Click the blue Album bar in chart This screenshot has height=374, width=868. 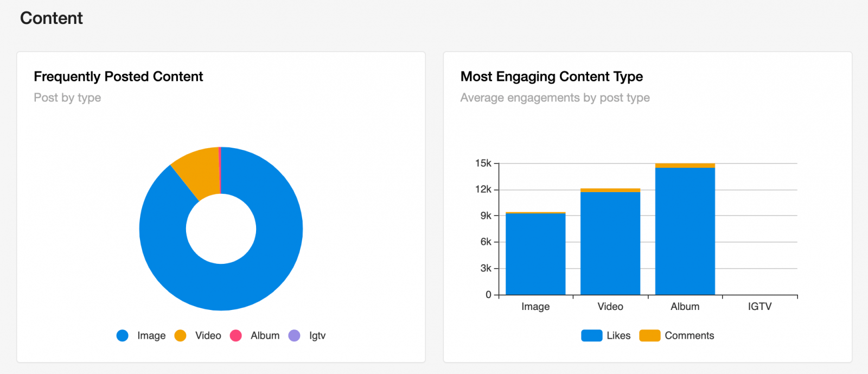685,231
